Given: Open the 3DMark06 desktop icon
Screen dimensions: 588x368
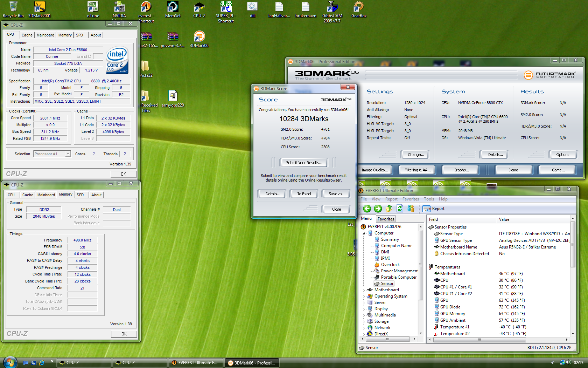Looking at the screenshot, I should click(199, 39).
